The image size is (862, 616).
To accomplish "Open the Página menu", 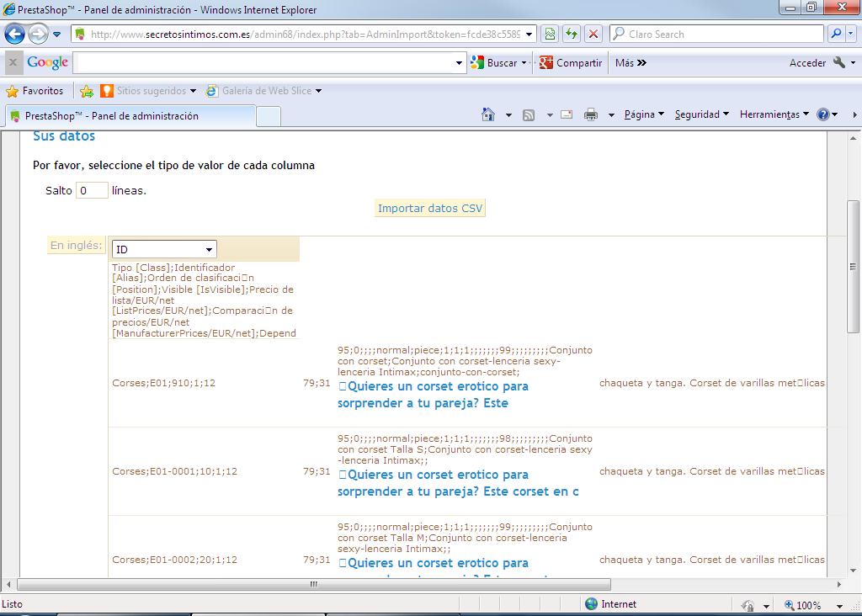I will tap(644, 114).
